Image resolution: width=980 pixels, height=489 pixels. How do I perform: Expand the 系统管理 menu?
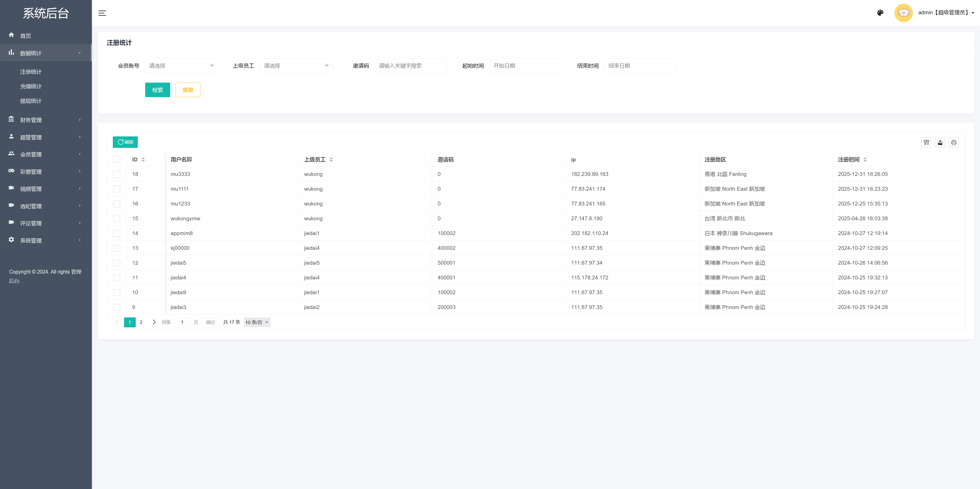pyautogui.click(x=46, y=240)
